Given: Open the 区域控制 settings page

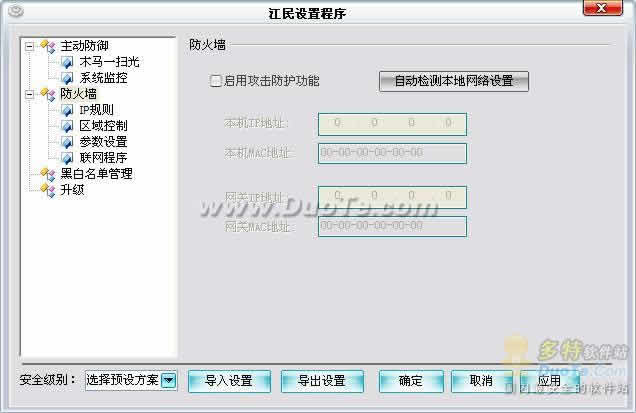Looking at the screenshot, I should click(103, 126).
